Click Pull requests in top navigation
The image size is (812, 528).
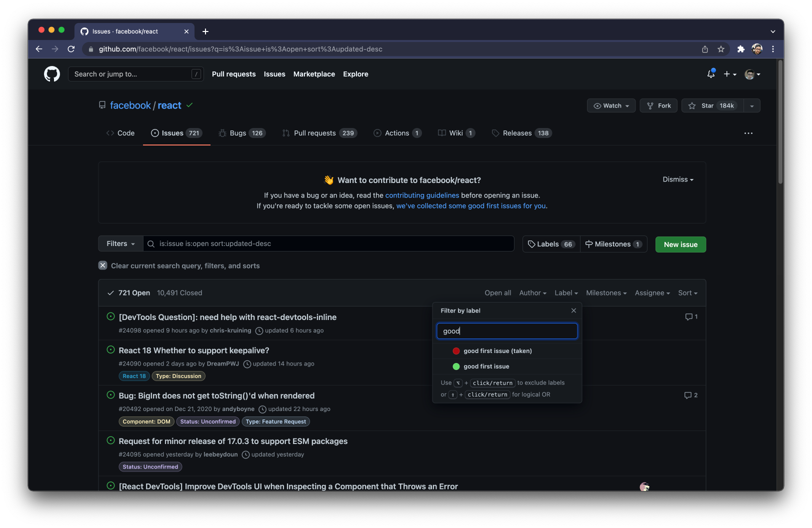[233, 74]
